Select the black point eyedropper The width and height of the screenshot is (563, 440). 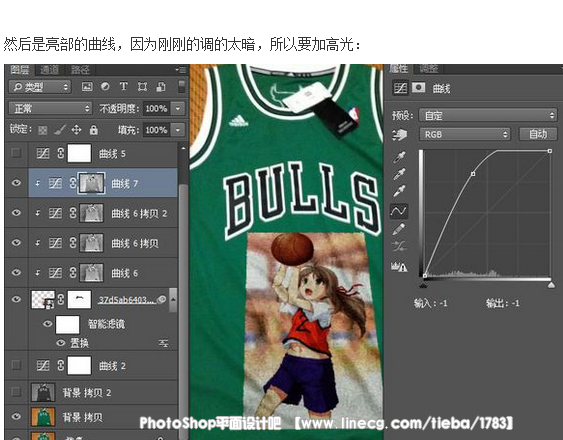coord(399,157)
